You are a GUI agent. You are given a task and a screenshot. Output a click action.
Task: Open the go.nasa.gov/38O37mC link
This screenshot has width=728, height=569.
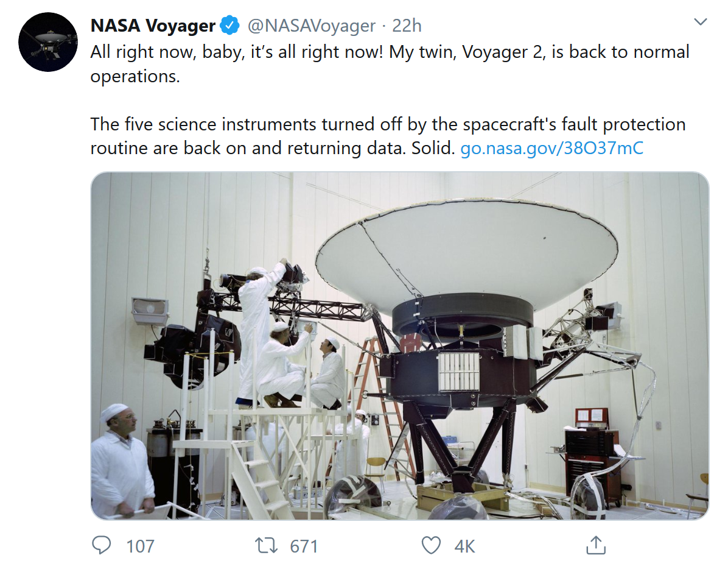(x=551, y=148)
